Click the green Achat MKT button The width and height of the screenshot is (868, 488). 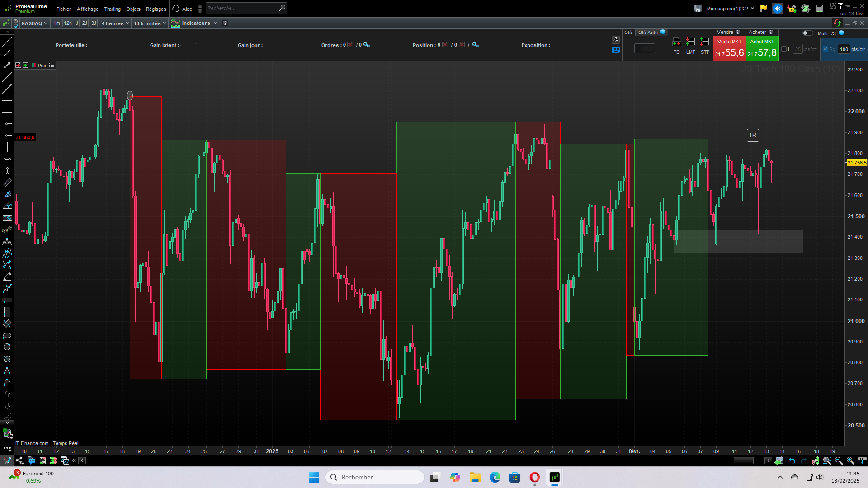[762, 48]
